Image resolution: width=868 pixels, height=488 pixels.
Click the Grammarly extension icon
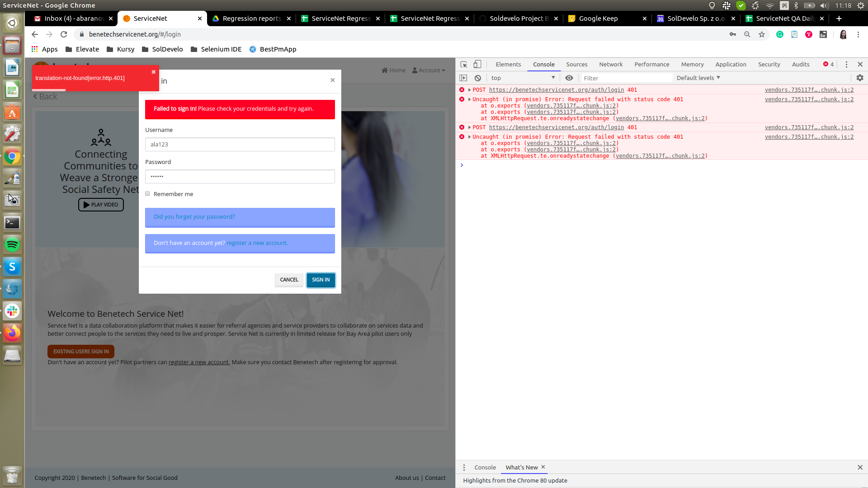pyautogui.click(x=780, y=34)
